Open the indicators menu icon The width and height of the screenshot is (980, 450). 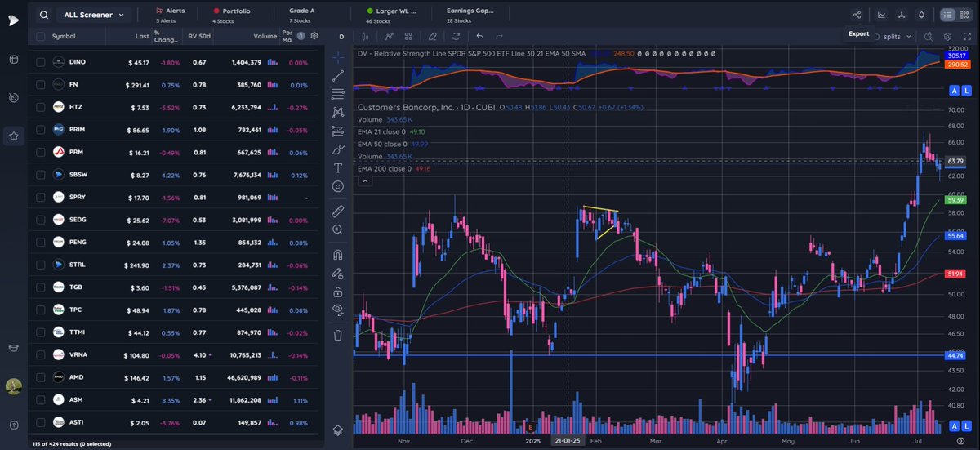tap(390, 37)
